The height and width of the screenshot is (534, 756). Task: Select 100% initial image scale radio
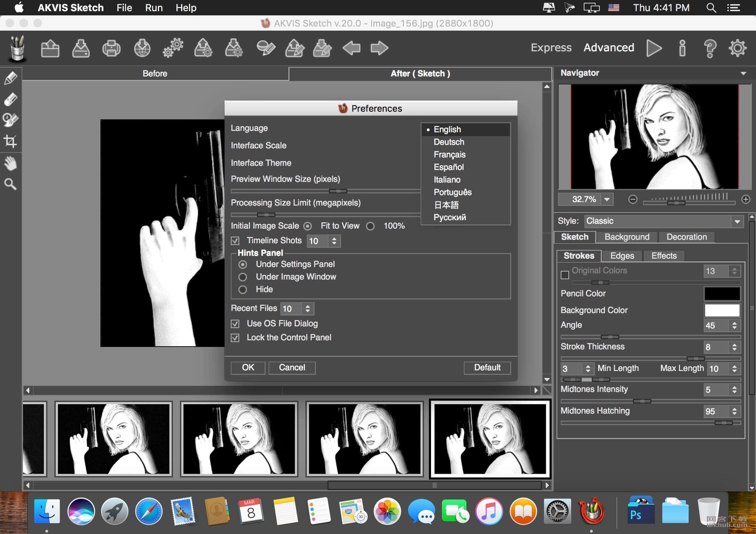tap(370, 226)
